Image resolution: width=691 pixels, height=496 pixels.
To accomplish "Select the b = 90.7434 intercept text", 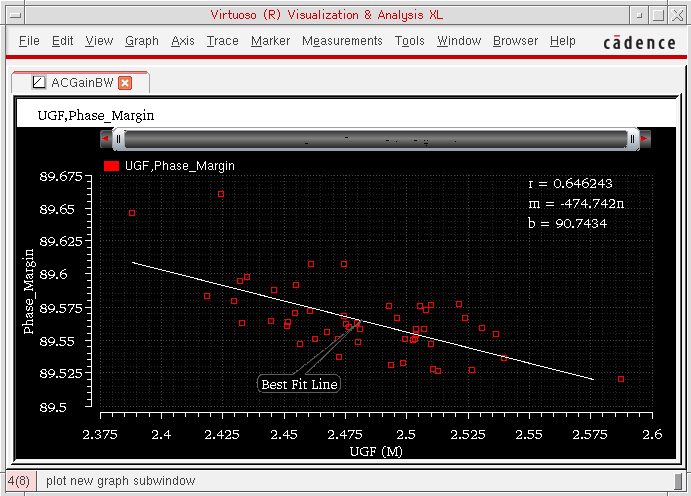I will (568, 223).
